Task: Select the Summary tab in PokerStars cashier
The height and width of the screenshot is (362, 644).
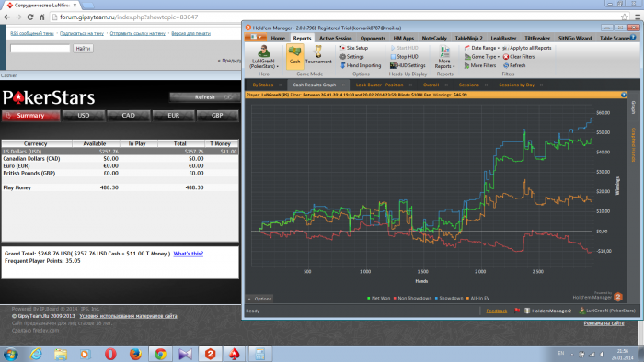Action: click(30, 116)
